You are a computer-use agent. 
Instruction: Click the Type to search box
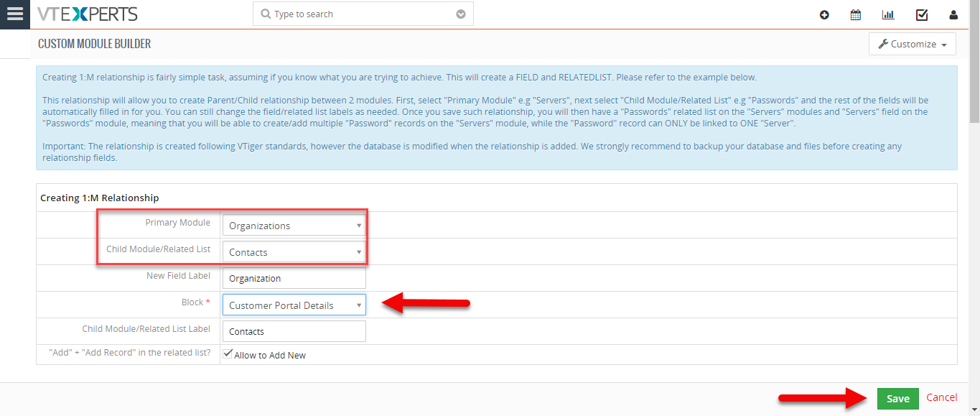click(363, 14)
